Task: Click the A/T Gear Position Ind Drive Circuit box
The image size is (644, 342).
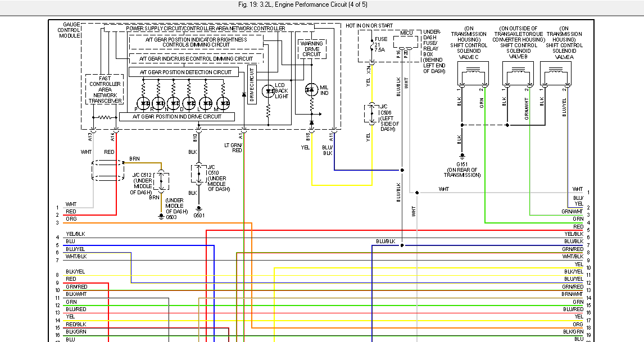Action: [x=176, y=116]
